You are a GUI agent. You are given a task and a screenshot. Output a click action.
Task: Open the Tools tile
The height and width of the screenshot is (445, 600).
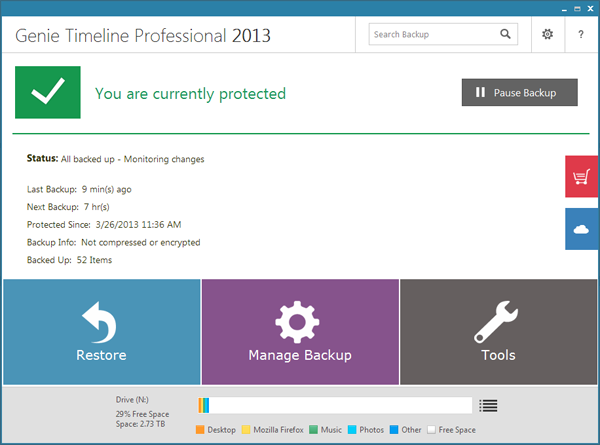498,332
